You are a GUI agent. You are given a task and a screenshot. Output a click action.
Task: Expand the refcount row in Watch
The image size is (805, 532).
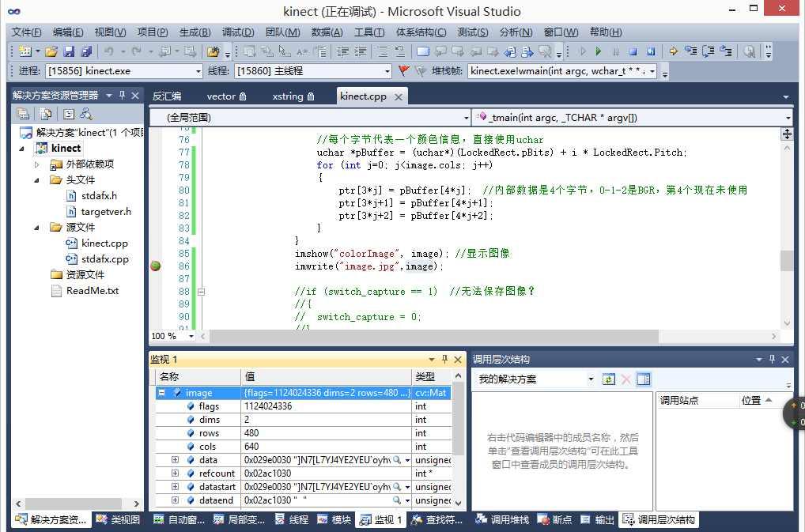point(175,473)
